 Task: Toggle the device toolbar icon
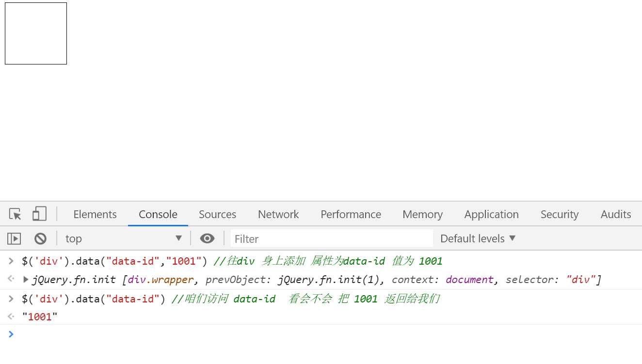click(x=39, y=214)
